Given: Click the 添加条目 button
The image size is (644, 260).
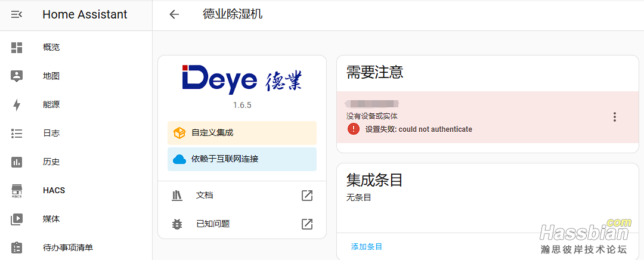Looking at the screenshot, I should [x=367, y=247].
